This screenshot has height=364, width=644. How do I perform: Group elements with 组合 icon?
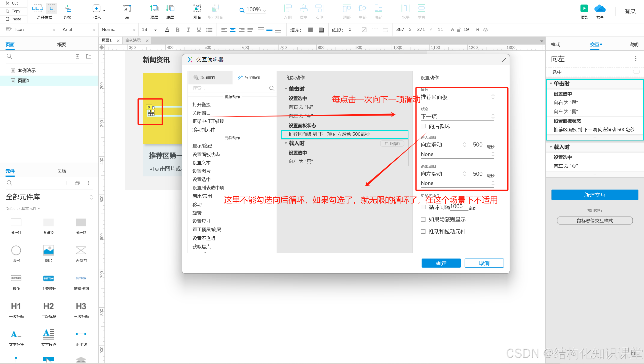tap(197, 8)
